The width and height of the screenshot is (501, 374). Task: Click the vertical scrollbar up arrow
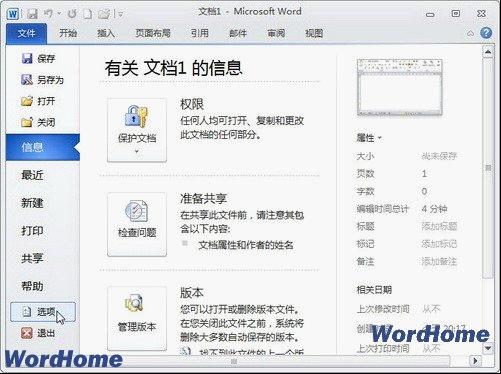[488, 52]
